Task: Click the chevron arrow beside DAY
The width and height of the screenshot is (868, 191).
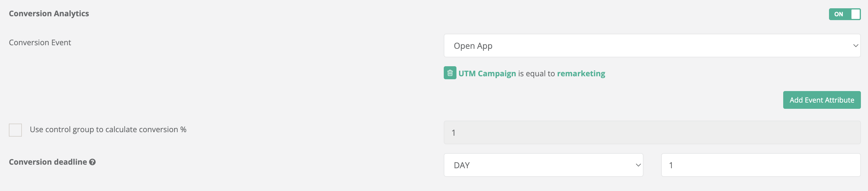Action: point(638,165)
